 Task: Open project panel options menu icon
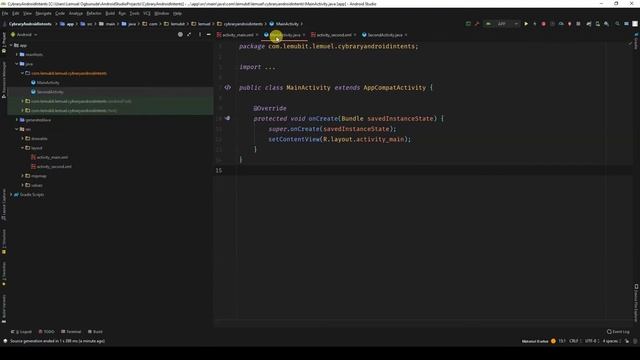(x=200, y=35)
